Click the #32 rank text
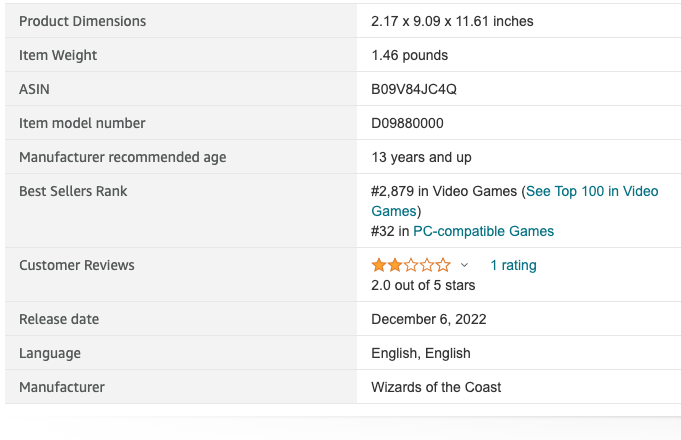 click(383, 231)
